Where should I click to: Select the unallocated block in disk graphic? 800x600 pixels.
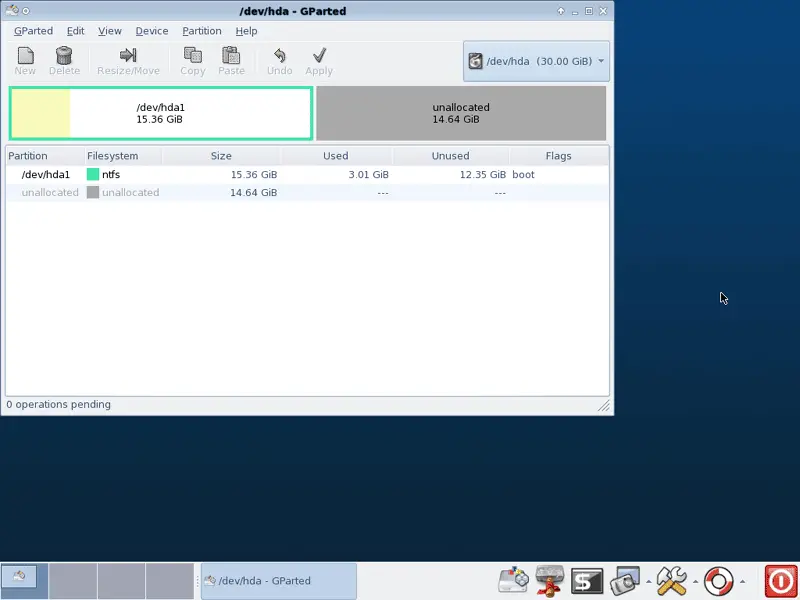(461, 113)
